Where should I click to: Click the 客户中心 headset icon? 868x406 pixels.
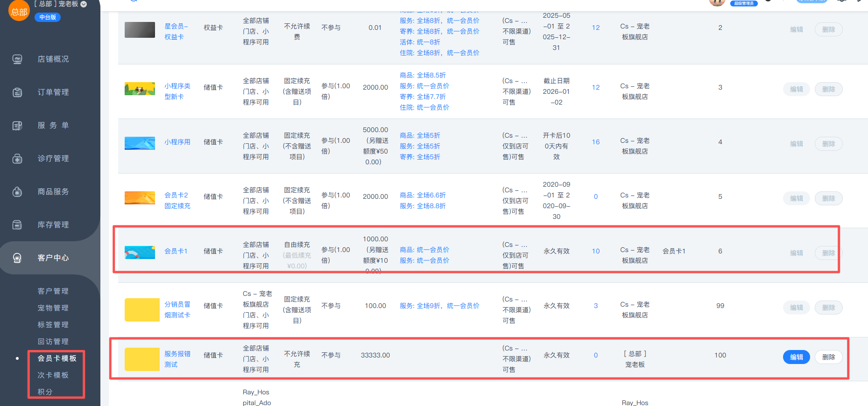point(17,258)
